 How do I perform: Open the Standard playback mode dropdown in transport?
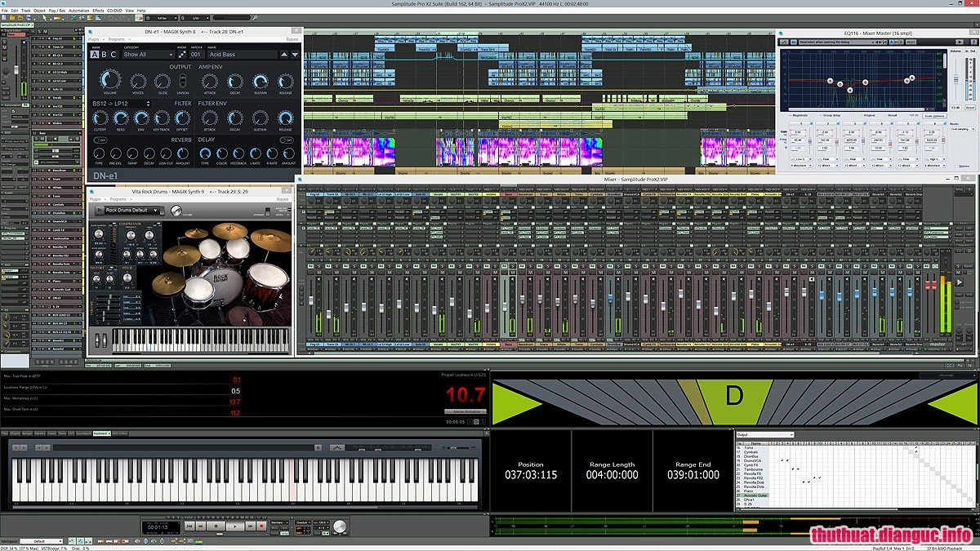tap(280, 522)
